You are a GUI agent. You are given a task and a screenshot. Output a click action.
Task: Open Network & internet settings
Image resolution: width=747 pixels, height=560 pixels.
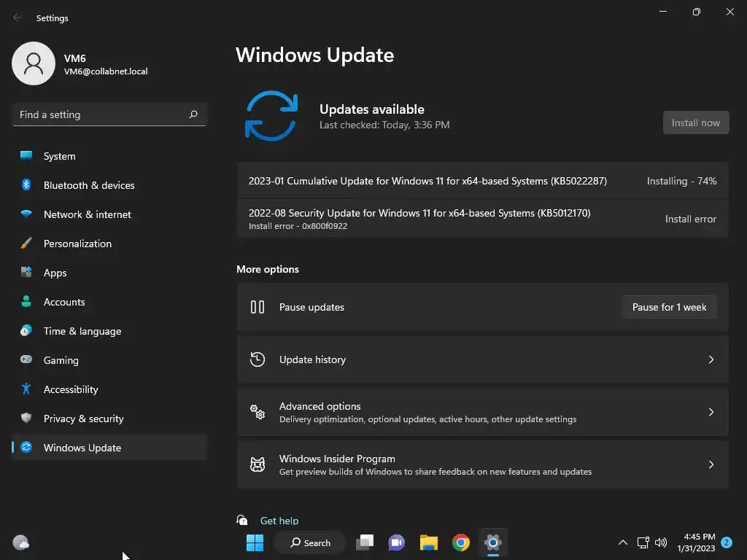click(x=109, y=214)
